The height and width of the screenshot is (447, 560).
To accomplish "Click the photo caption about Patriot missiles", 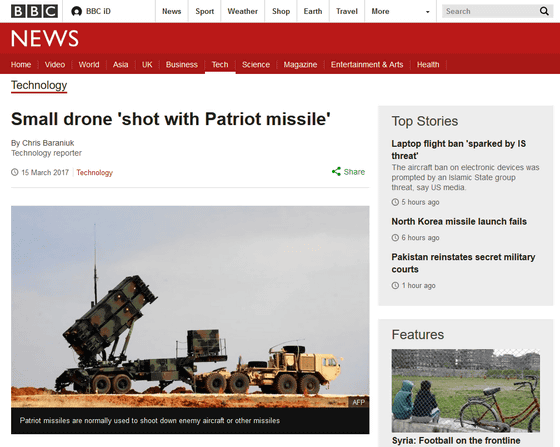I will (x=150, y=421).
